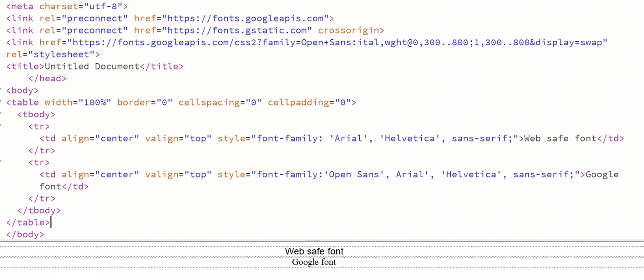Fold the second tr row block
Screen dimensions: 644x280
[1, 162]
